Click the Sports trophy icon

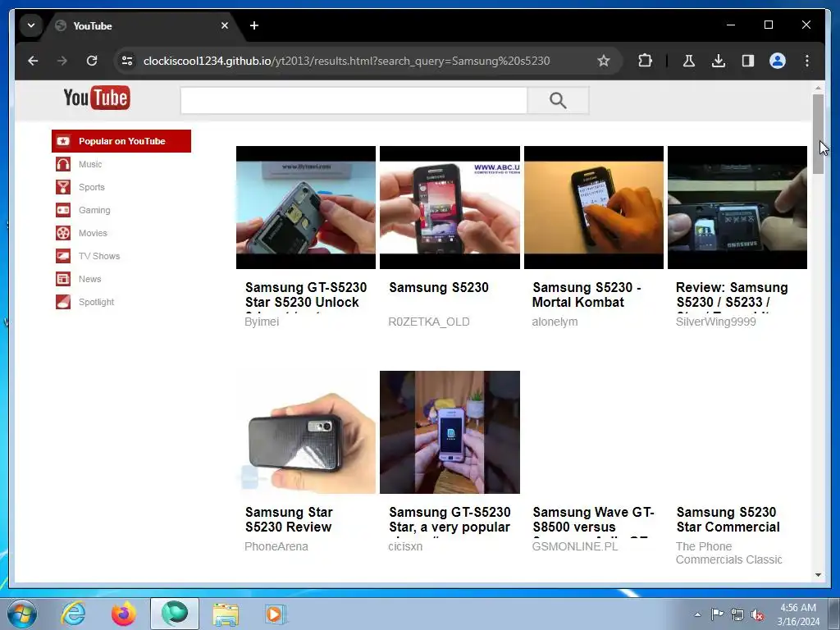click(x=63, y=187)
